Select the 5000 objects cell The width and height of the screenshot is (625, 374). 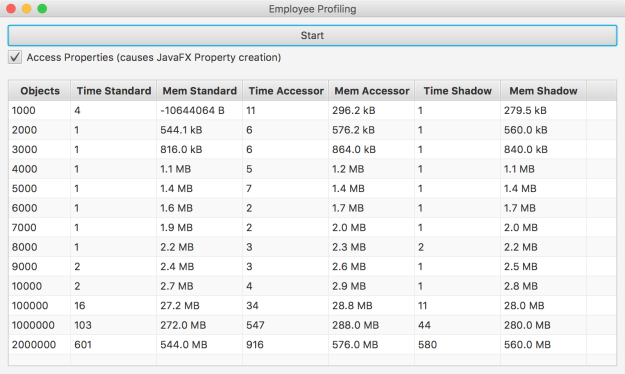39,189
